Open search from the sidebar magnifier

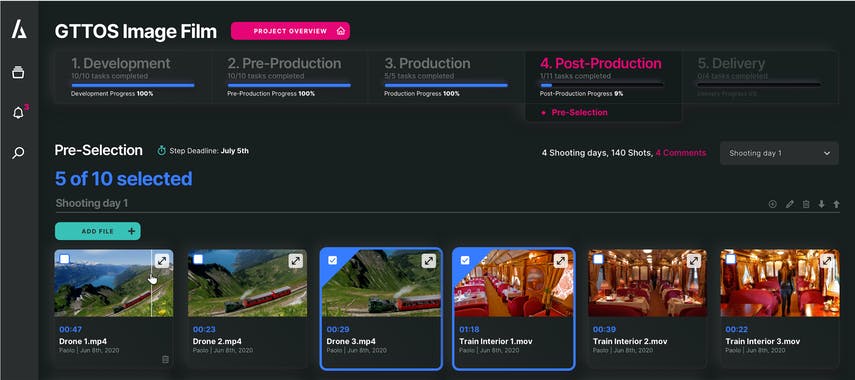click(x=18, y=153)
